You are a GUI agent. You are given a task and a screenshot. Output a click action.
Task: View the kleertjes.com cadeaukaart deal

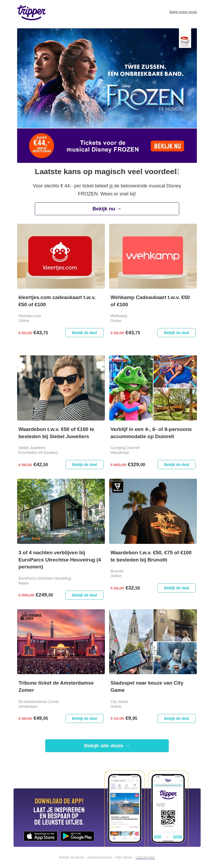84,333
